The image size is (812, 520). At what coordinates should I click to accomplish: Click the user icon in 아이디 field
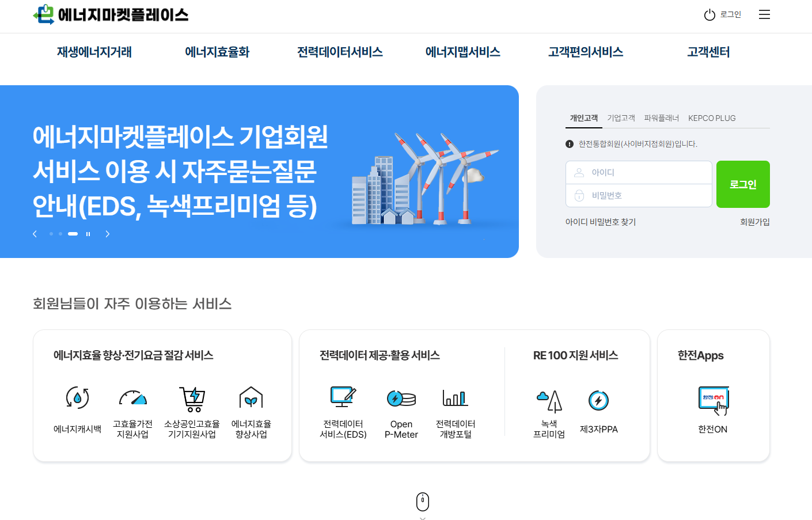(x=579, y=172)
